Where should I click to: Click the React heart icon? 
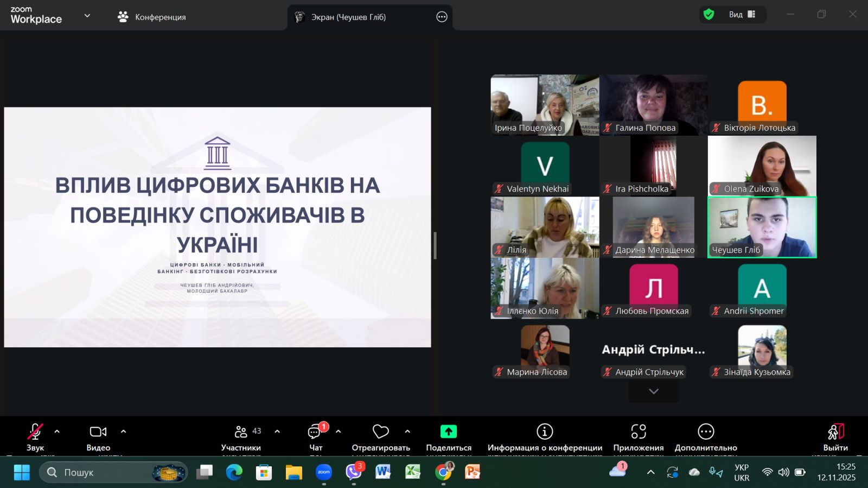(380, 432)
